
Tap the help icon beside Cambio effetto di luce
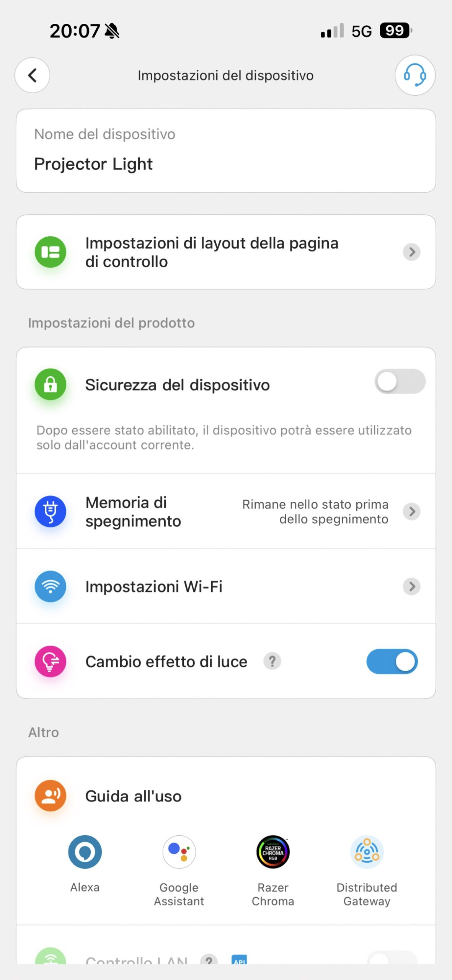tap(272, 661)
